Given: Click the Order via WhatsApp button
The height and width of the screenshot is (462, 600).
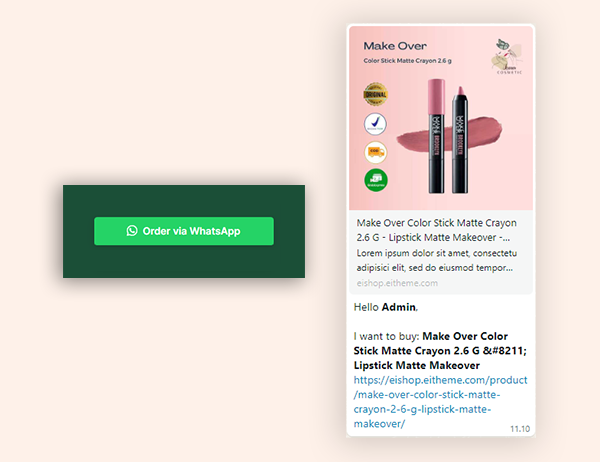Looking at the screenshot, I should coord(184,231).
